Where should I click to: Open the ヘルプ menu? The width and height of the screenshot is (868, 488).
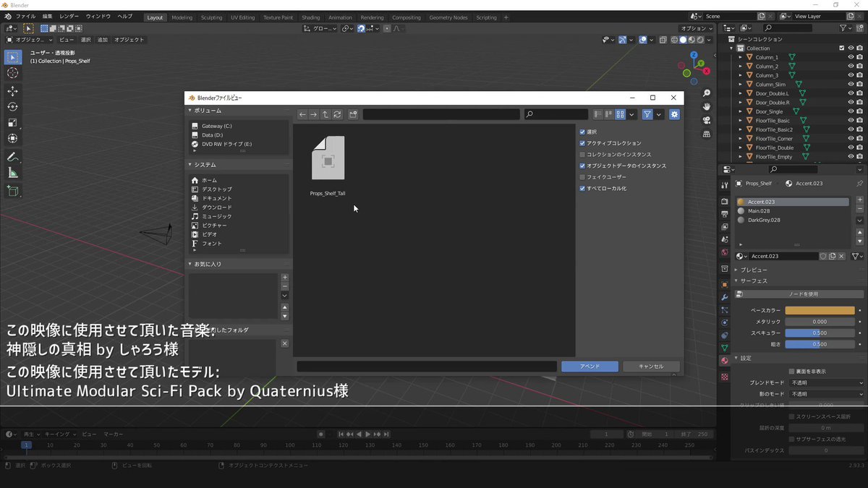coord(124,17)
